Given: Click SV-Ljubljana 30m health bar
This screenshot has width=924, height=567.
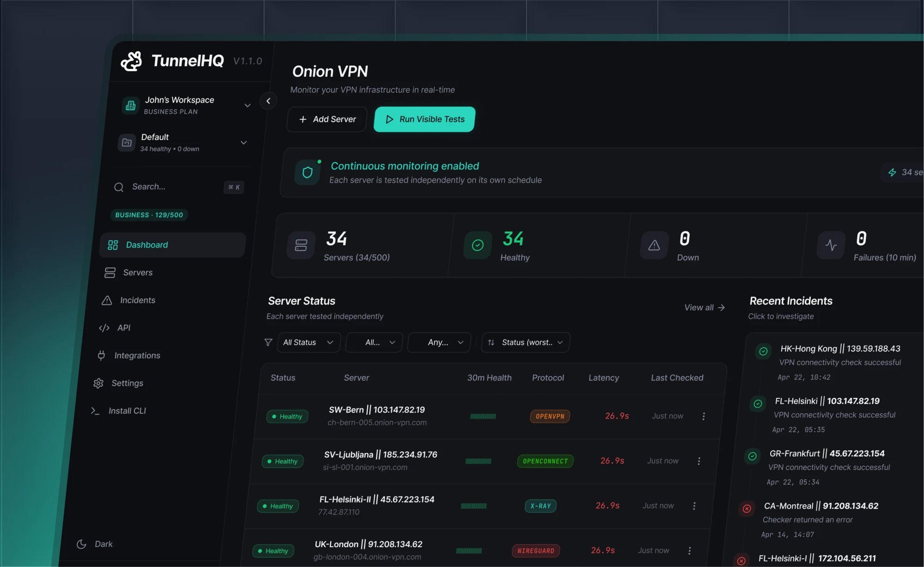Looking at the screenshot, I should point(478,461).
